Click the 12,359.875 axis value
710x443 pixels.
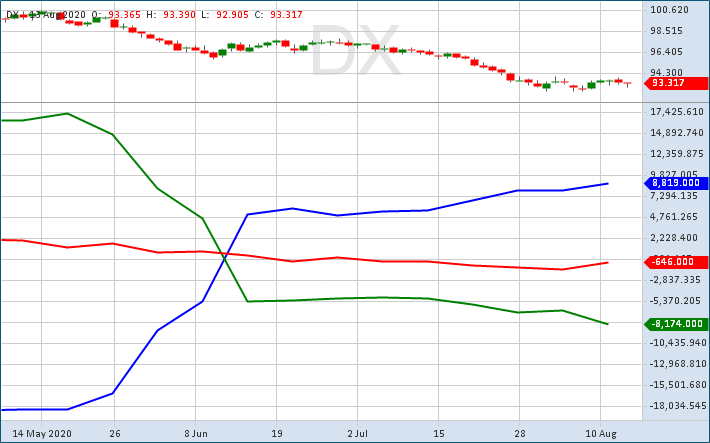677,154
